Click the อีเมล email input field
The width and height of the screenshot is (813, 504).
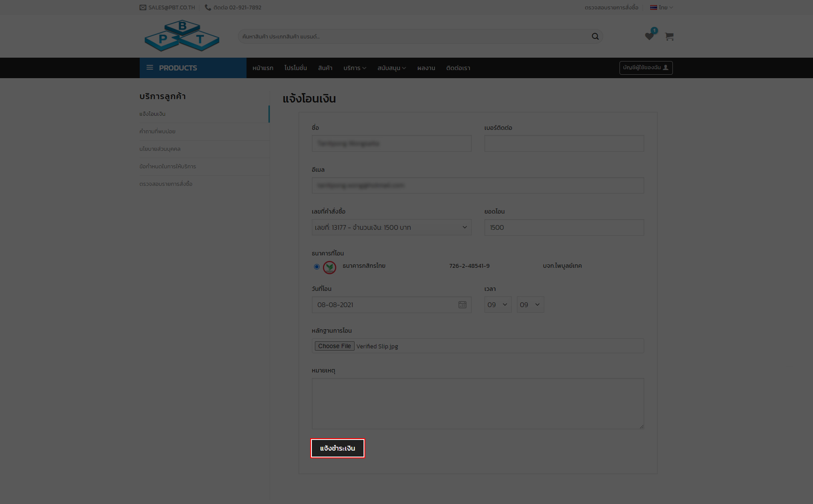tap(478, 185)
